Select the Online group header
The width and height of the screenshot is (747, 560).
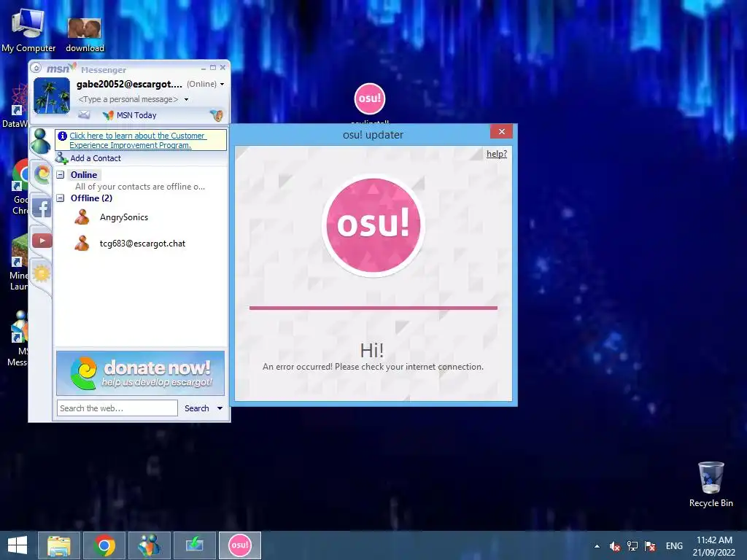84,175
